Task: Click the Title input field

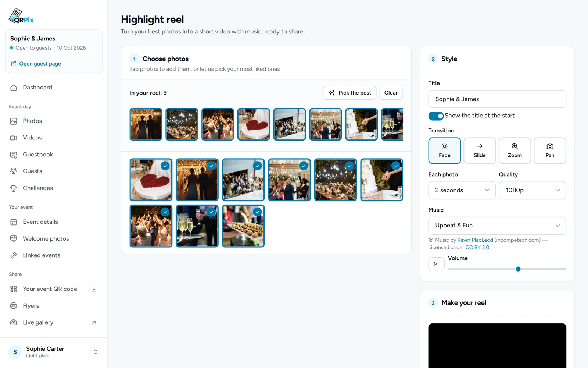Action: click(497, 99)
